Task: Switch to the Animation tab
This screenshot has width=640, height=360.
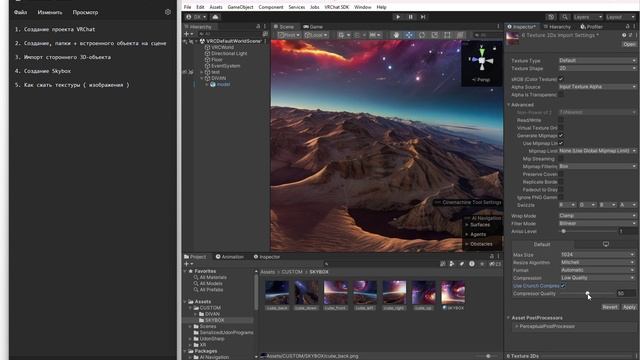Action: [x=229, y=257]
